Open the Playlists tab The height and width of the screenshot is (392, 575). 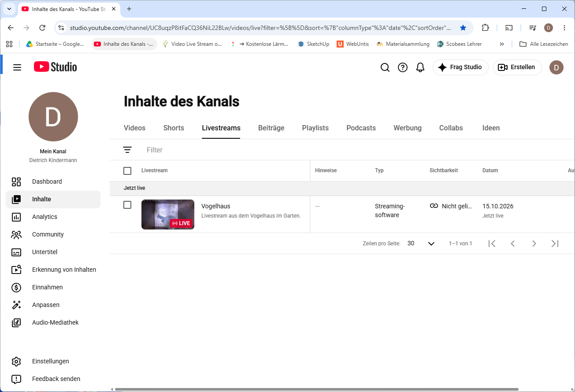[315, 128]
